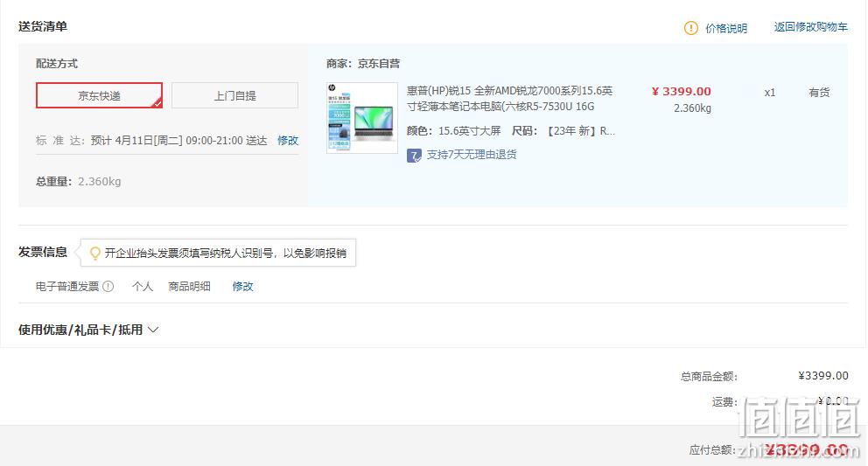Select 上门自提 pickup option
Screen dimensions: 868x466
[x=234, y=95]
